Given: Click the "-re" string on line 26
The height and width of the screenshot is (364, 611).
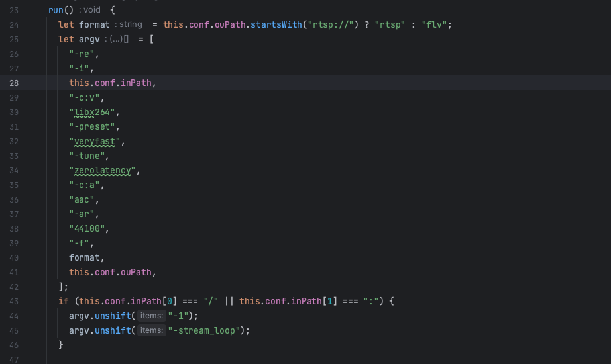Looking at the screenshot, I should click(82, 54).
